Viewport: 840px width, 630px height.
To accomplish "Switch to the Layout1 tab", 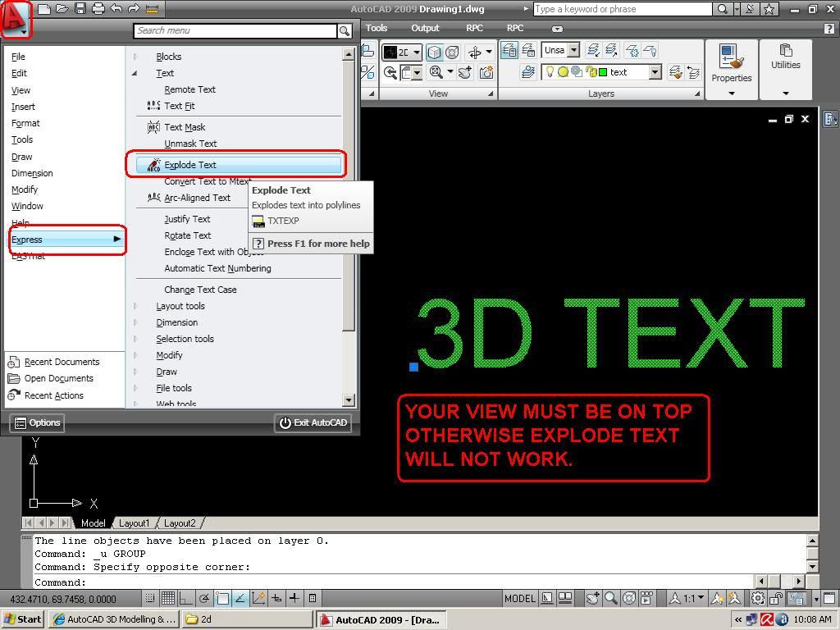I will pyautogui.click(x=135, y=523).
